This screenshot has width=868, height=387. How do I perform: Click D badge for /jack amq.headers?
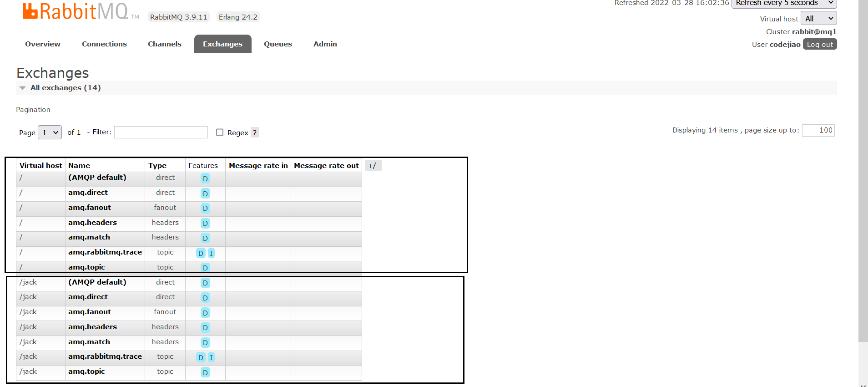point(205,327)
